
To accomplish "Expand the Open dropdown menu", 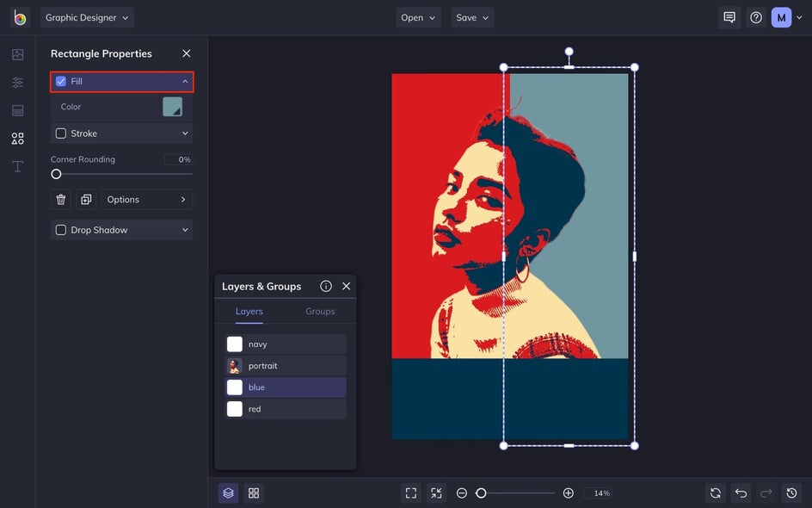I will coord(418,17).
